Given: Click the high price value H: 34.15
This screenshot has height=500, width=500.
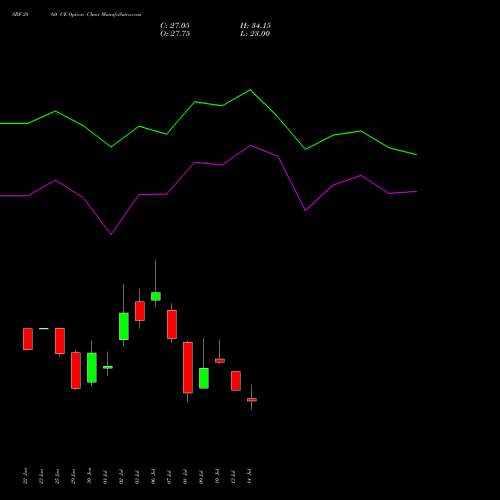Looking at the screenshot, I should click(255, 26).
